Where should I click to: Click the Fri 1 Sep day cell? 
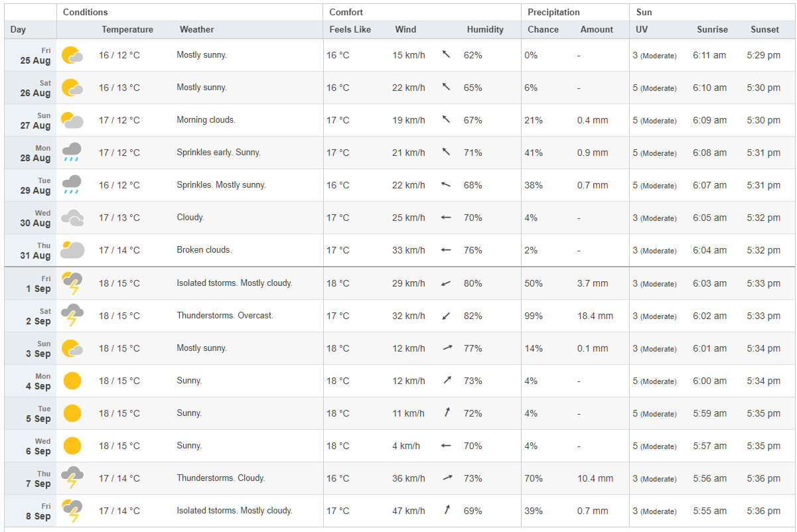(x=31, y=283)
